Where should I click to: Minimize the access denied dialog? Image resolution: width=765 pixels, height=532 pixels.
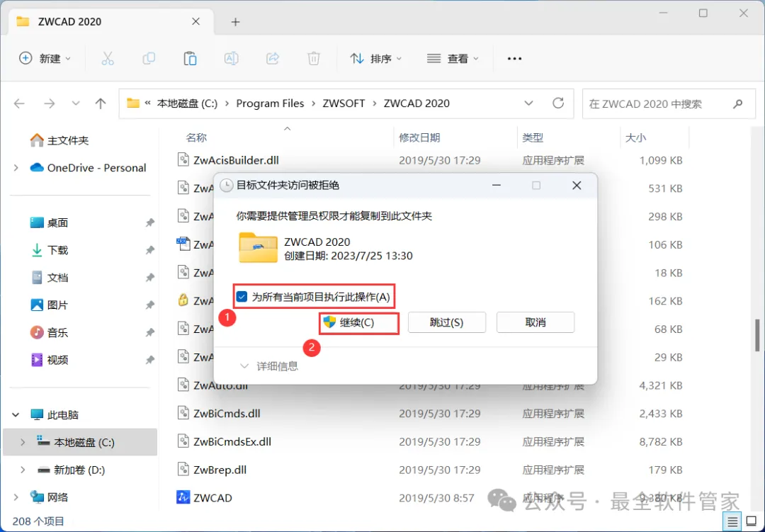(497, 186)
